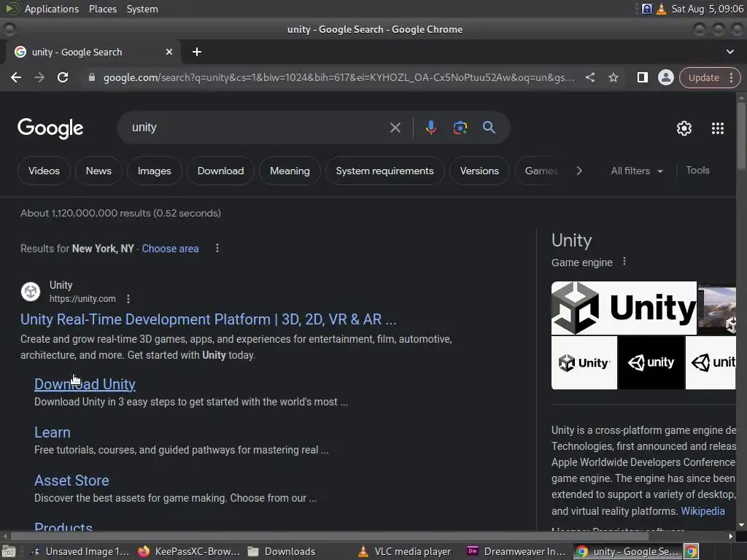This screenshot has height=560, width=747.
Task: Open the Chrome profile avatar menu
Action: click(x=665, y=77)
